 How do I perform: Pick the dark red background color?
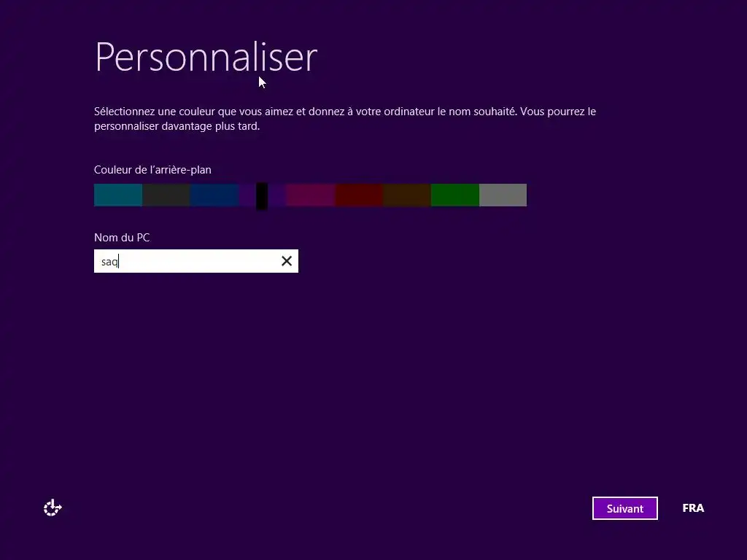[x=359, y=195]
